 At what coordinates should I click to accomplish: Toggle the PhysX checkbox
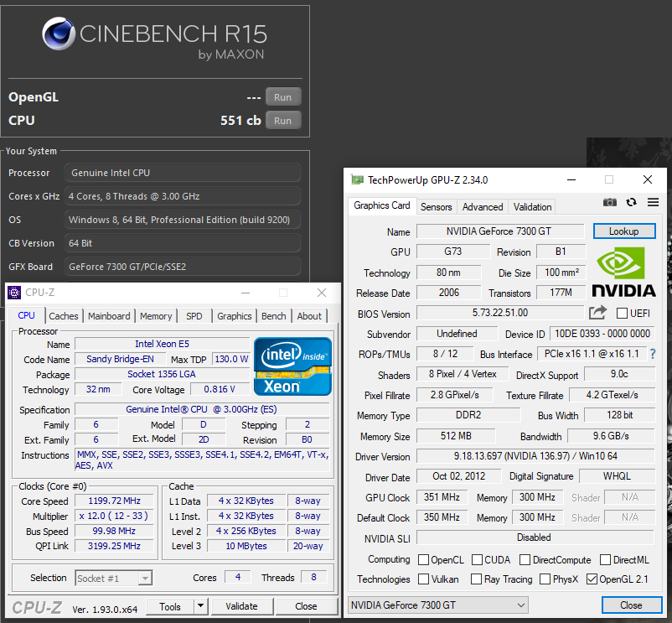tap(545, 579)
